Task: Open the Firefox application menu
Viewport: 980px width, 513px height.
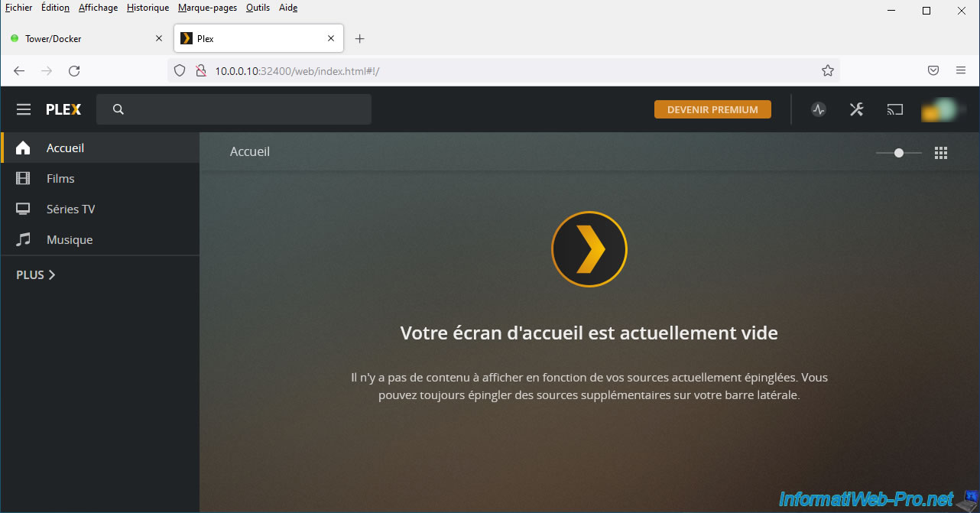Action: point(961,70)
